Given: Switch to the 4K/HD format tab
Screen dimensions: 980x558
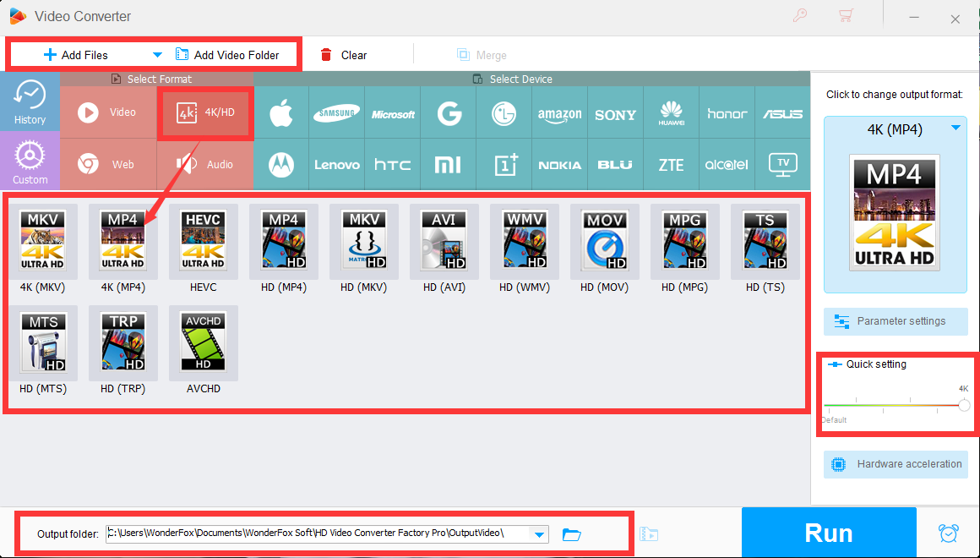Looking at the screenshot, I should pyautogui.click(x=205, y=112).
